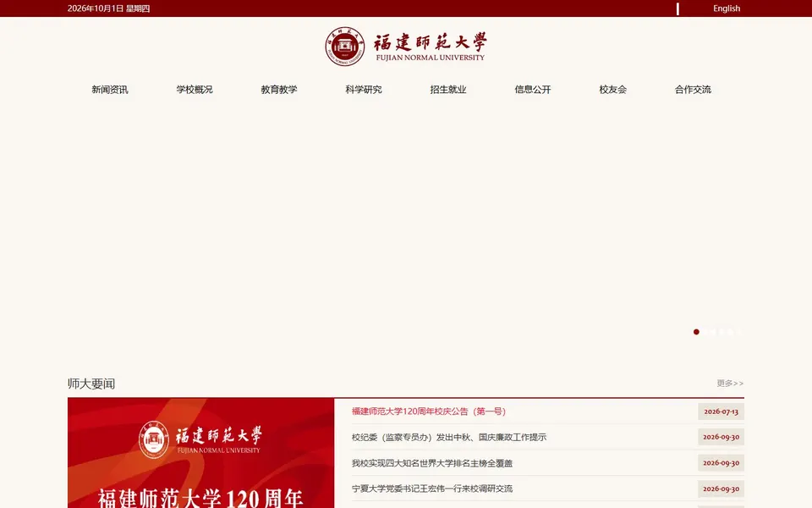Open the 信息公开 navigation menu
812x508 pixels.
[532, 90]
